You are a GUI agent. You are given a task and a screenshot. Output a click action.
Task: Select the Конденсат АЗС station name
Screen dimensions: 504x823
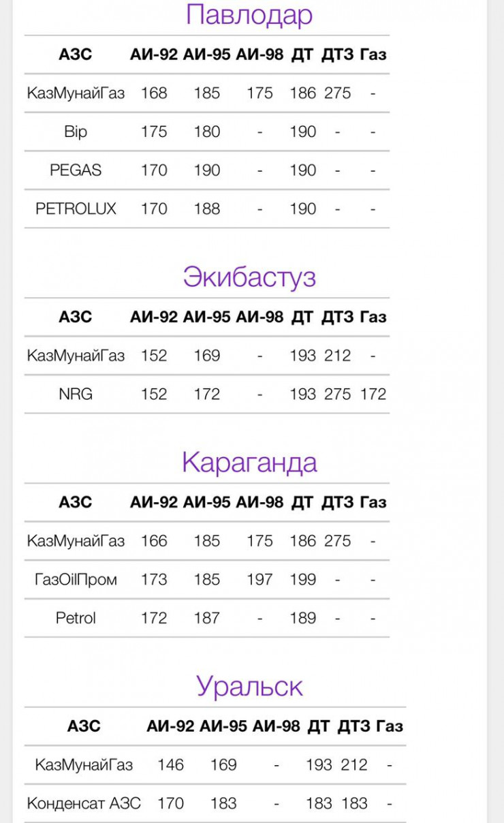[84, 803]
